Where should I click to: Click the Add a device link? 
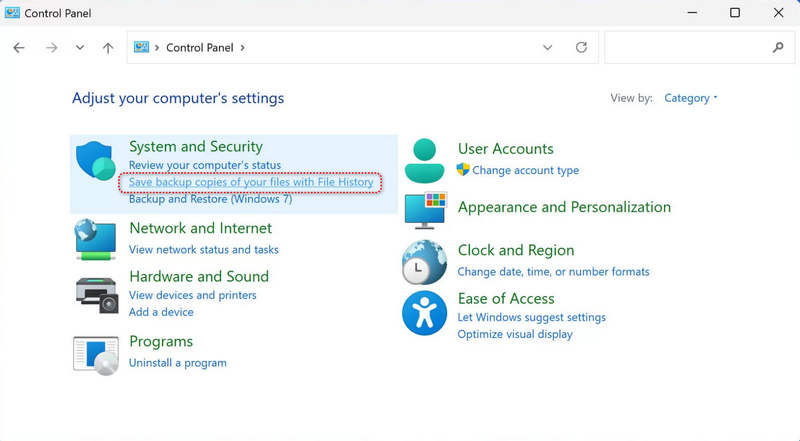(161, 312)
